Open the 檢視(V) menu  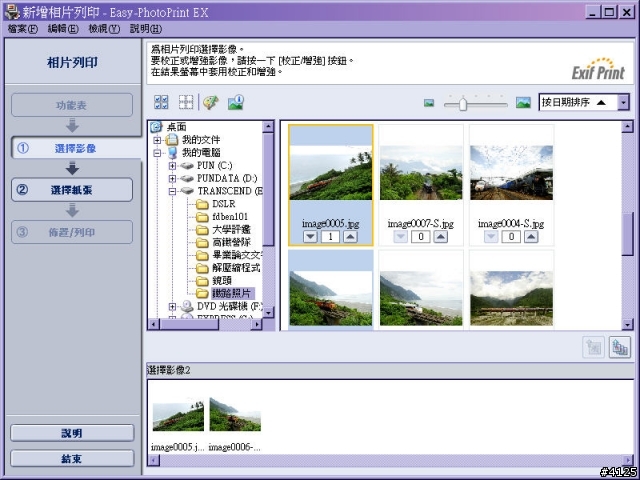point(104,29)
